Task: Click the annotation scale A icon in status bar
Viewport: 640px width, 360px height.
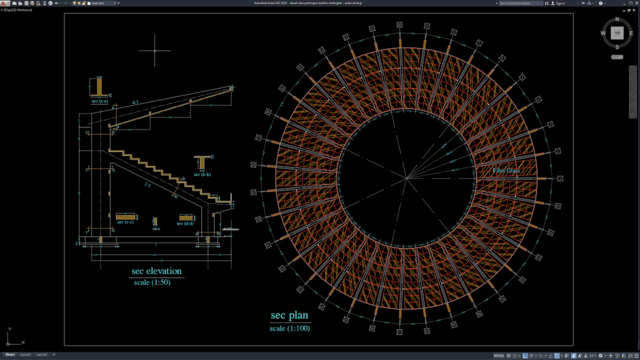Action: 586,356
